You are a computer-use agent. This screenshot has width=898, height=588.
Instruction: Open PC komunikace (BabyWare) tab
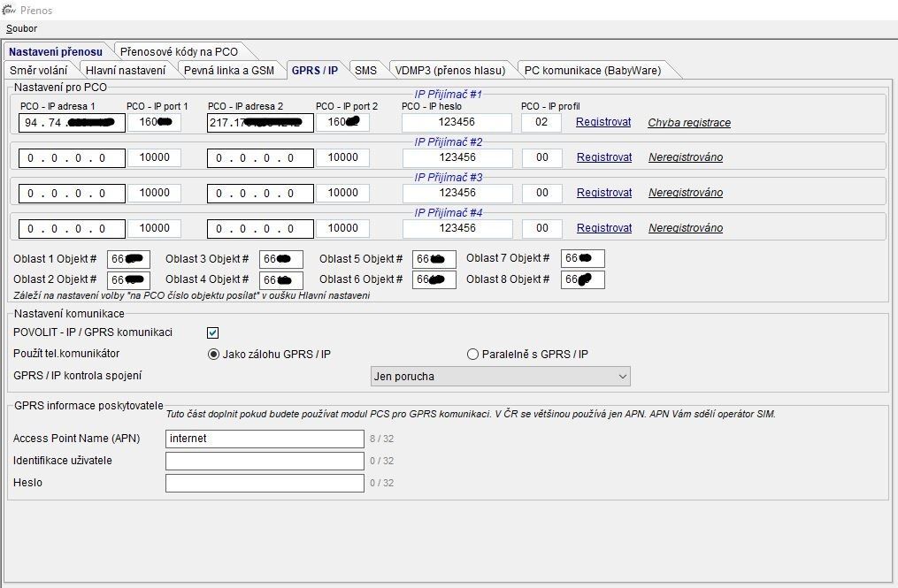point(586,70)
